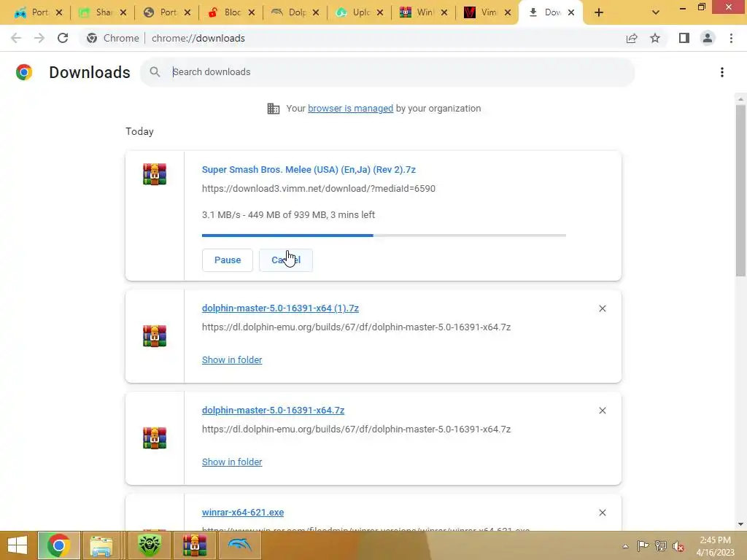Viewport: 747px width, 560px height.
Task: Bookmark this page with the star icon
Action: coord(655,38)
